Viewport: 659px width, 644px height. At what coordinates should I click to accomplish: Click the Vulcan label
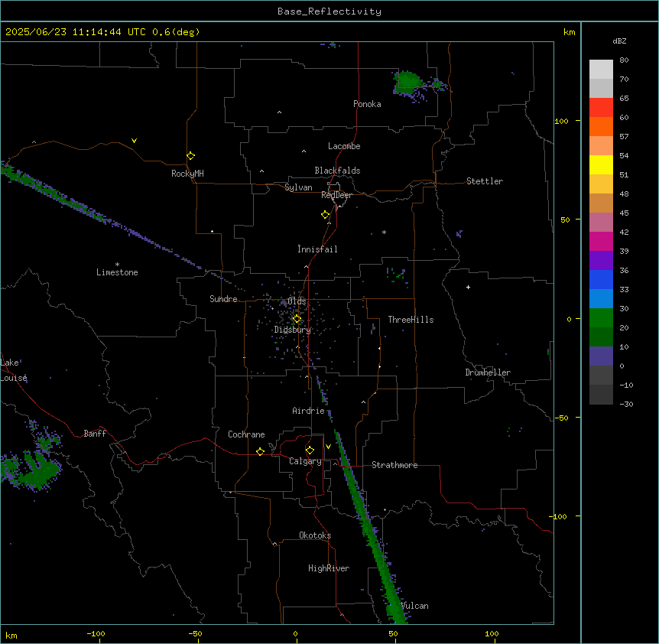(415, 606)
